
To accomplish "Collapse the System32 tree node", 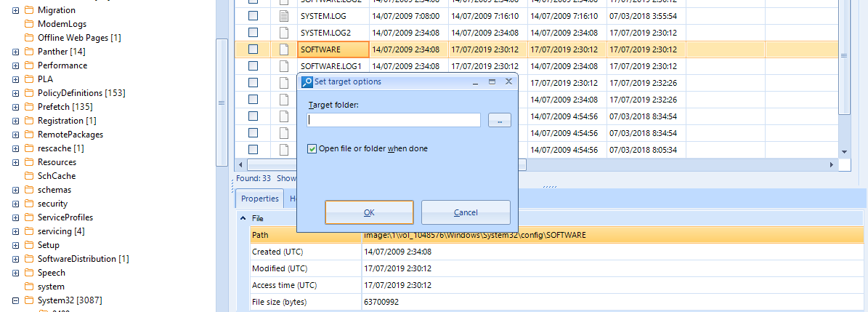I will pos(16,300).
